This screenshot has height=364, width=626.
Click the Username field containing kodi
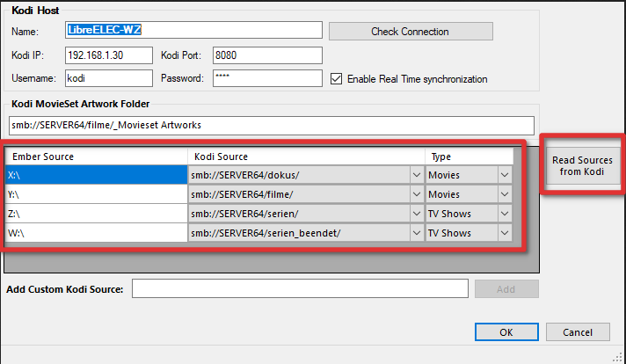coord(109,78)
